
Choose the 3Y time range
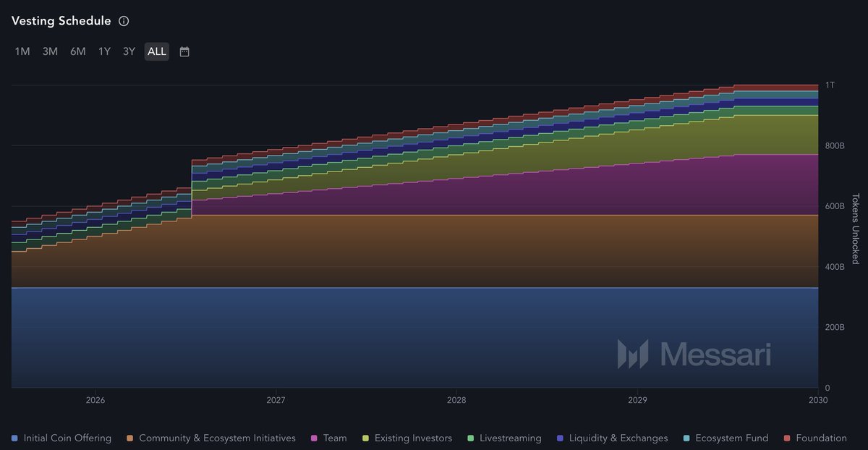tap(129, 51)
